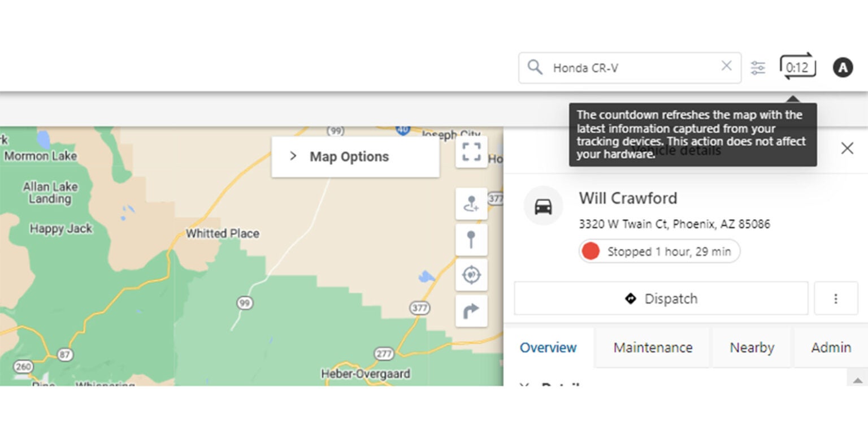Open the three-dot overflow menu
Viewport: 868px width, 434px height.
coord(836,298)
